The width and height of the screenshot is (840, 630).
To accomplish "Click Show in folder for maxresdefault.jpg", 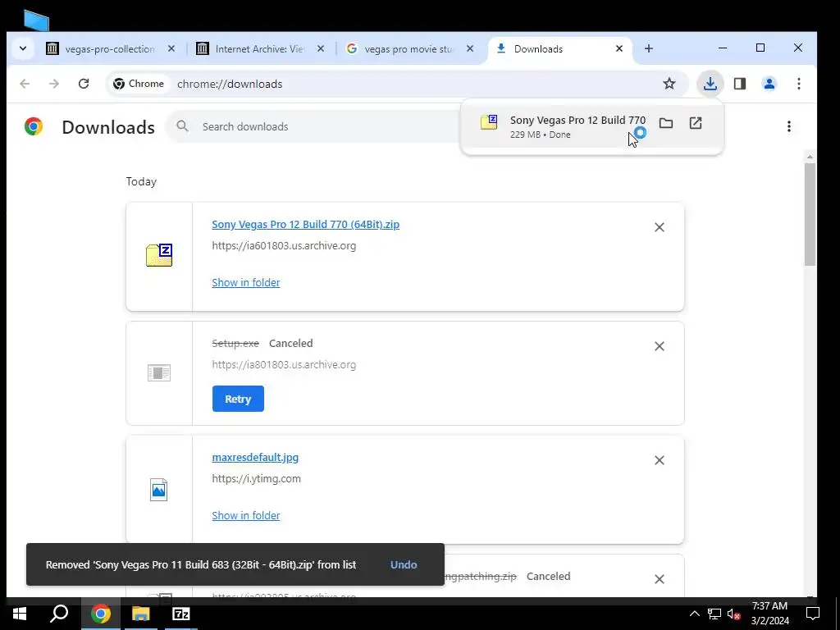I will click(x=246, y=515).
